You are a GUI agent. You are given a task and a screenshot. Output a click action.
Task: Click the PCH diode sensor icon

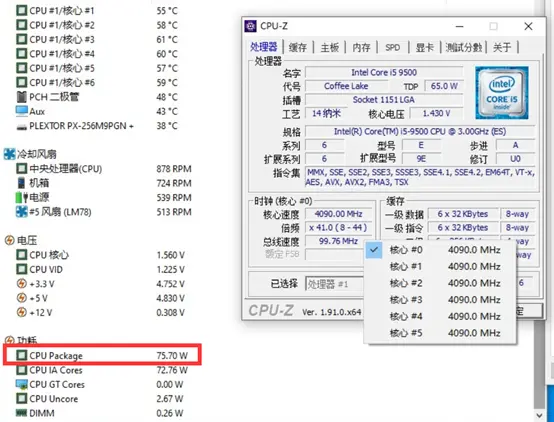[x=22, y=96]
